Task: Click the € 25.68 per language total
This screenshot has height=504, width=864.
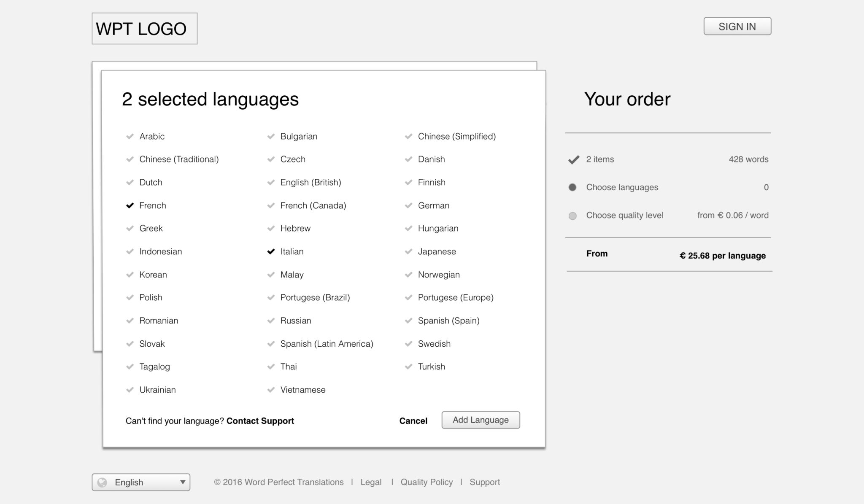Action: coord(722,256)
